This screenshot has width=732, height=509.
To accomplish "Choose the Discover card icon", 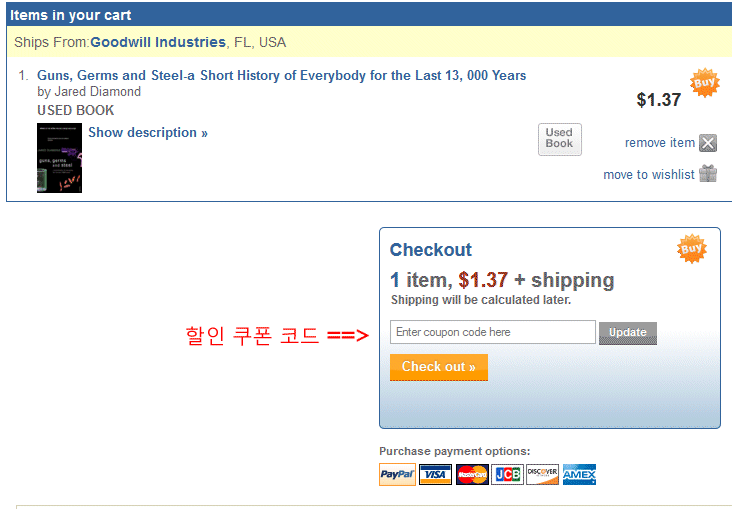I will (x=542, y=474).
